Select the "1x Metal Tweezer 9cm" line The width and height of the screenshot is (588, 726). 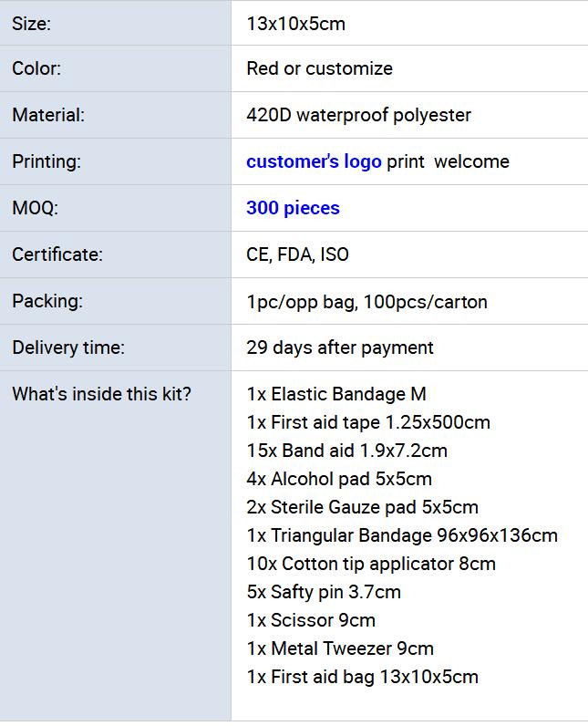point(340,648)
